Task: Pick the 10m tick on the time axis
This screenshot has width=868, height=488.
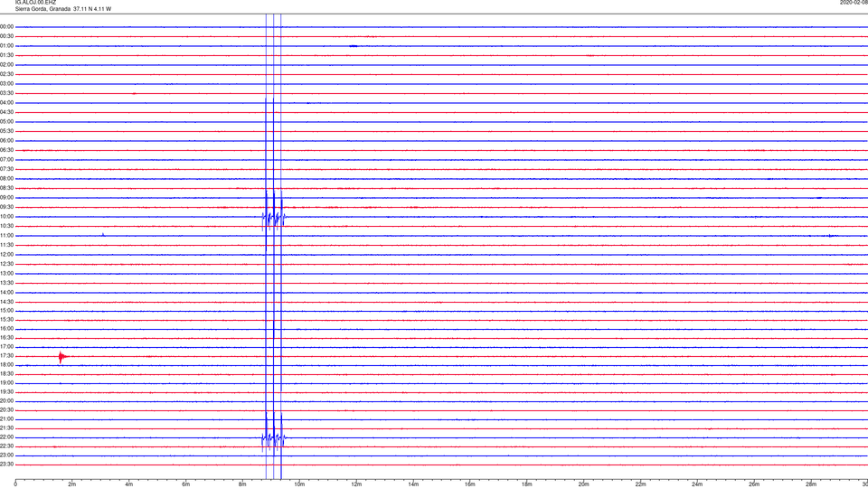Action: coord(299,484)
